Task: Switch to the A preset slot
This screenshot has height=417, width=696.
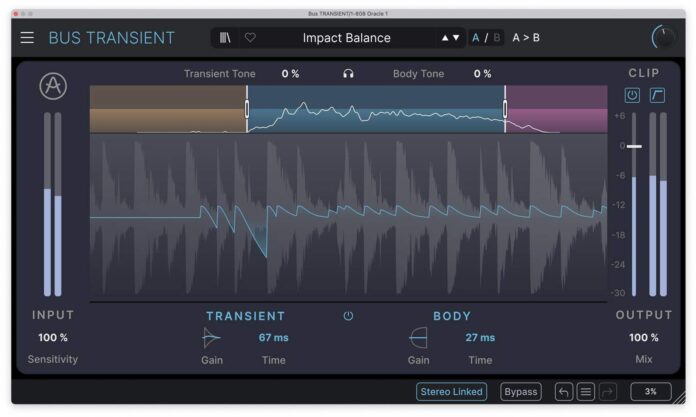Action: (x=476, y=38)
